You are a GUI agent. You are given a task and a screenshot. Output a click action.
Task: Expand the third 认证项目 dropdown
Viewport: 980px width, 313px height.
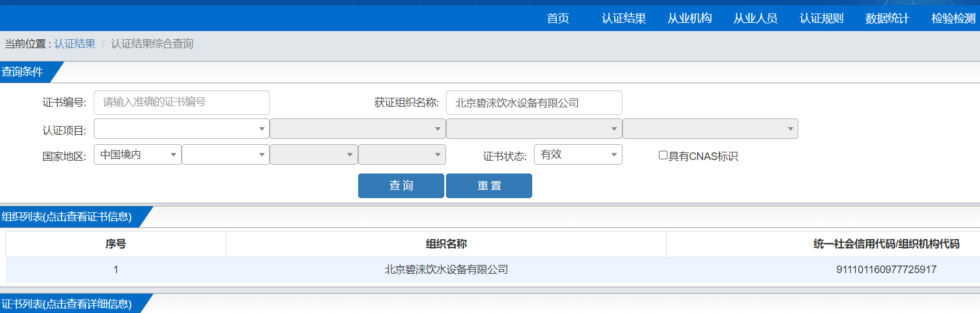point(534,129)
